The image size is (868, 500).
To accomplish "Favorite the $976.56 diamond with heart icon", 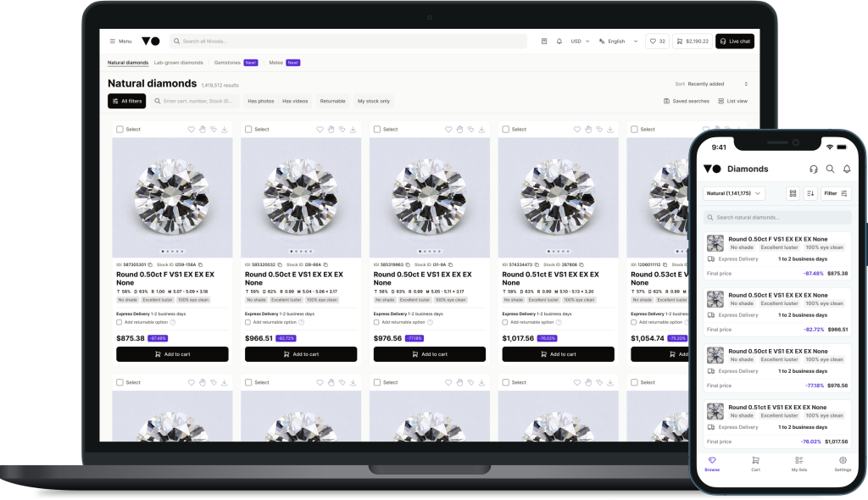I will pos(448,129).
